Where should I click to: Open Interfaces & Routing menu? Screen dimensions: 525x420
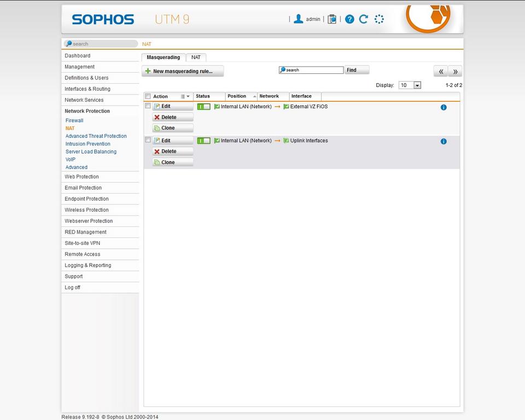pyautogui.click(x=100, y=89)
